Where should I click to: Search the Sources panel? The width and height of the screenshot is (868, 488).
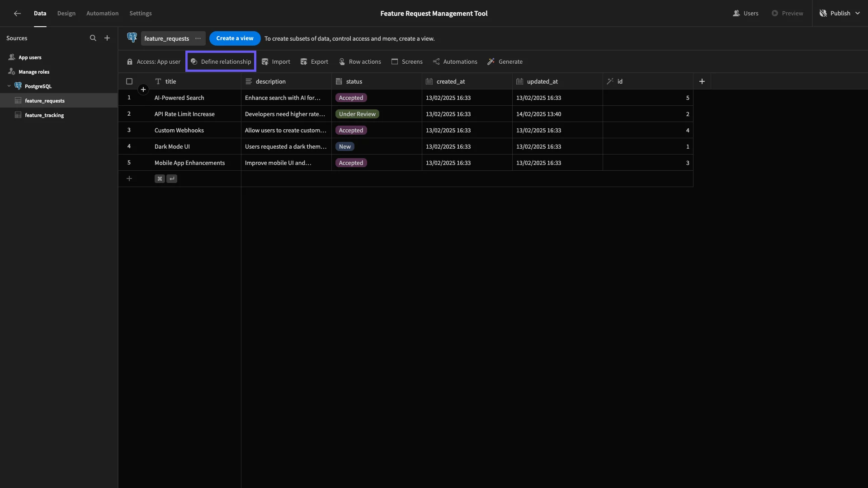click(93, 38)
